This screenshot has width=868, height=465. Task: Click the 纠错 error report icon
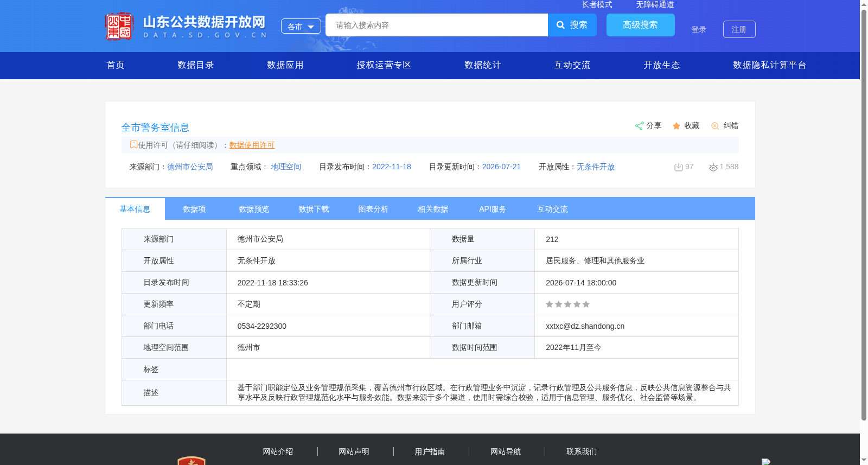pyautogui.click(x=715, y=126)
